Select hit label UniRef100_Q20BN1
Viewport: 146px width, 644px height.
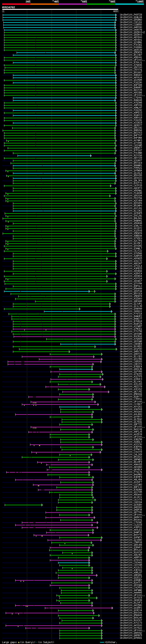coord(131,42)
